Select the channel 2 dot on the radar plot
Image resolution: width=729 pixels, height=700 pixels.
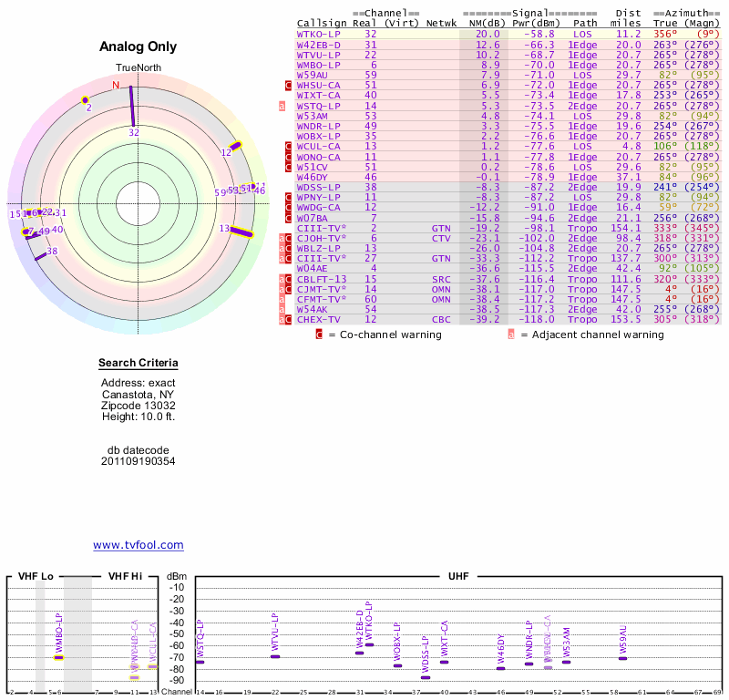pos(86,99)
